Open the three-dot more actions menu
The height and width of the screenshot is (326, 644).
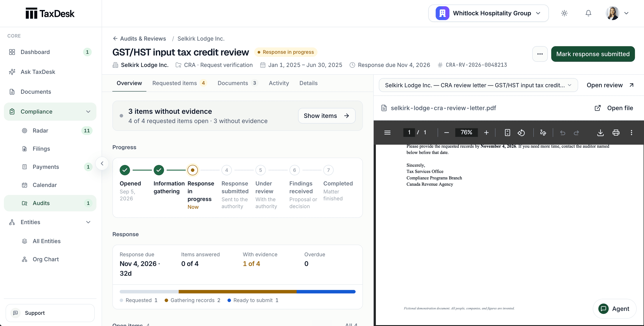540,54
